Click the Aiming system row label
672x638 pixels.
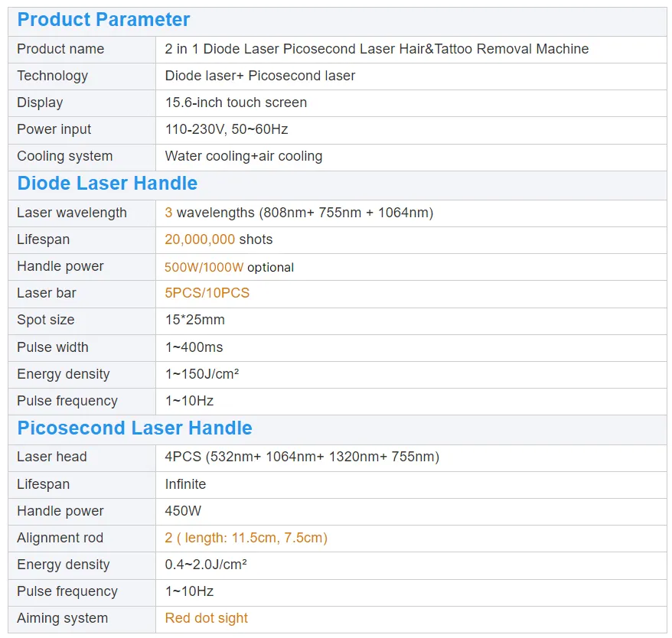point(62,618)
